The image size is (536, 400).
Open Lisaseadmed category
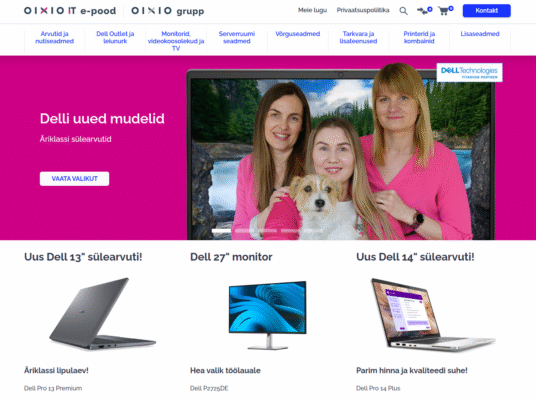(480, 34)
